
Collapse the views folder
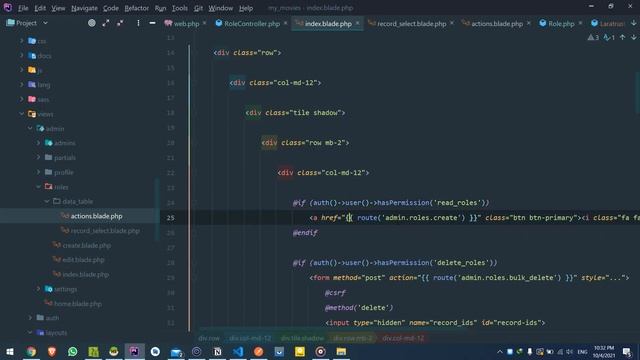[x=22, y=114]
